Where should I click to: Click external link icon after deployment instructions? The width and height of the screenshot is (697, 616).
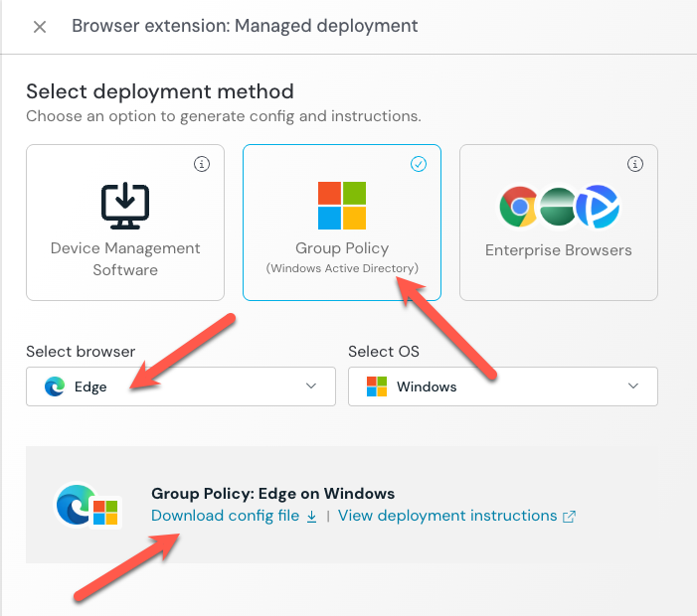[x=569, y=517]
